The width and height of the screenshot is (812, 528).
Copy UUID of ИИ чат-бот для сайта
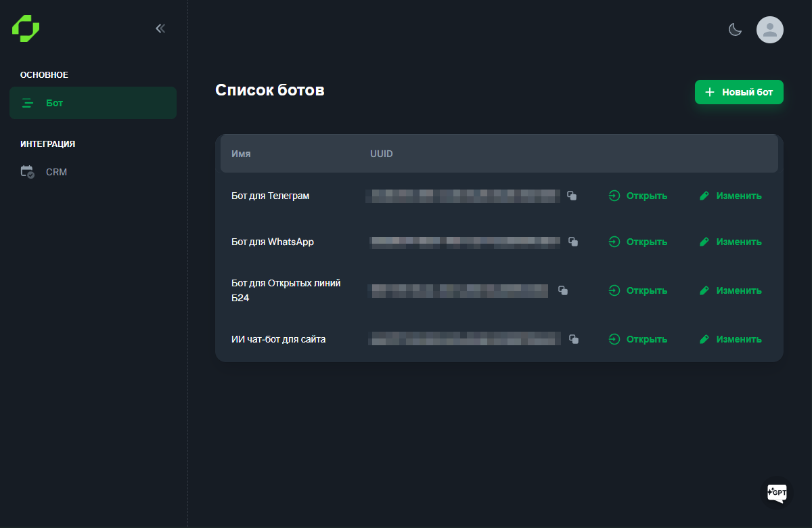tap(573, 339)
